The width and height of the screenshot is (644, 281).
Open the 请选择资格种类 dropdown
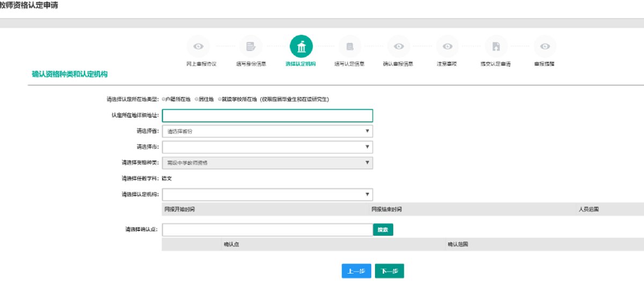coord(267,162)
